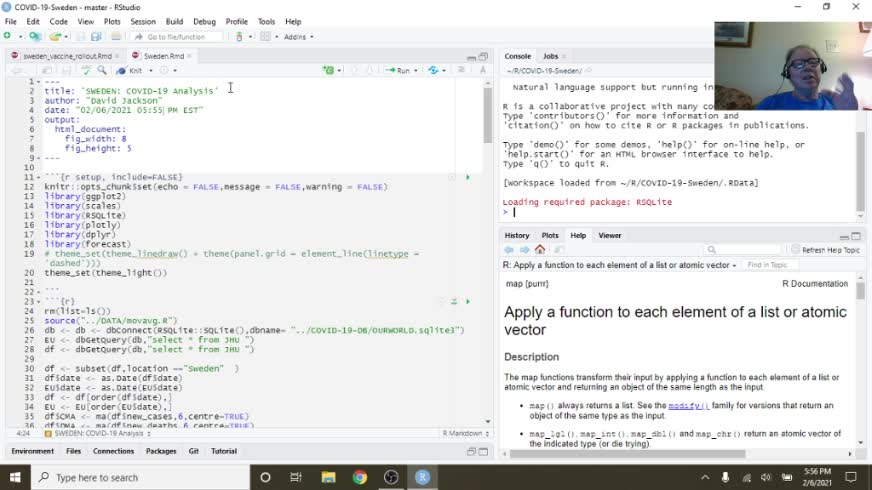Open the R Markdown file type selector

pos(463,433)
